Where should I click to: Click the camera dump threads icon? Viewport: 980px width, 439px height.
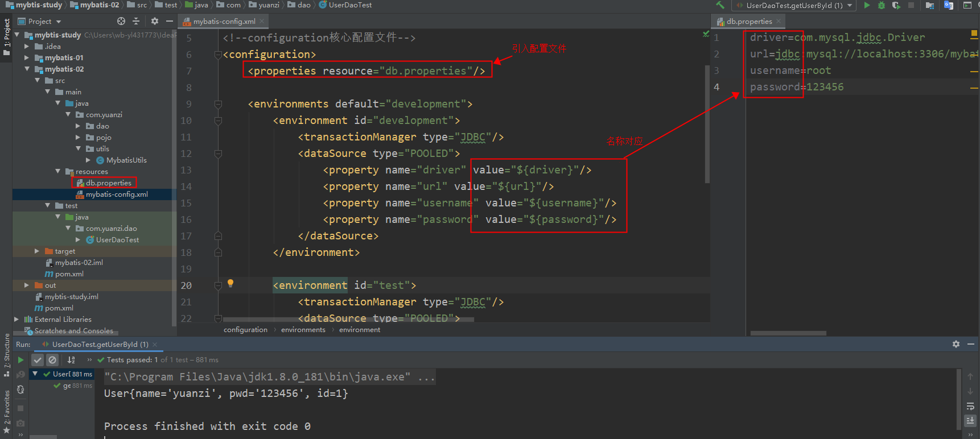pos(20,423)
